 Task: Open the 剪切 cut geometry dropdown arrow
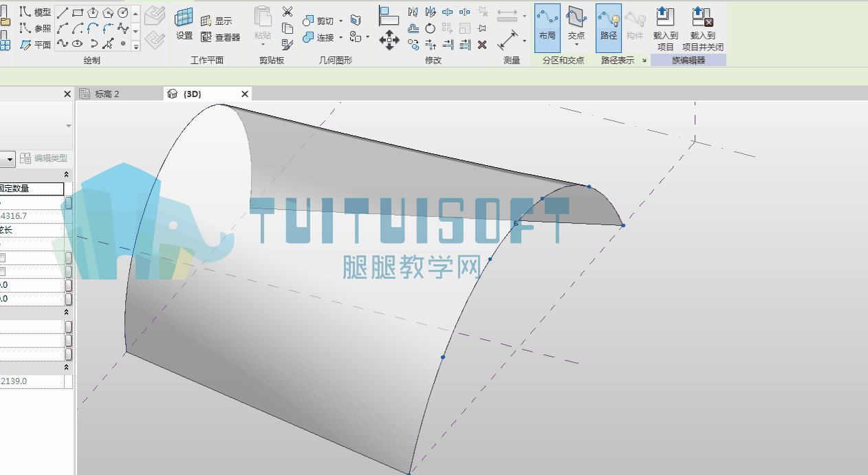pos(340,21)
